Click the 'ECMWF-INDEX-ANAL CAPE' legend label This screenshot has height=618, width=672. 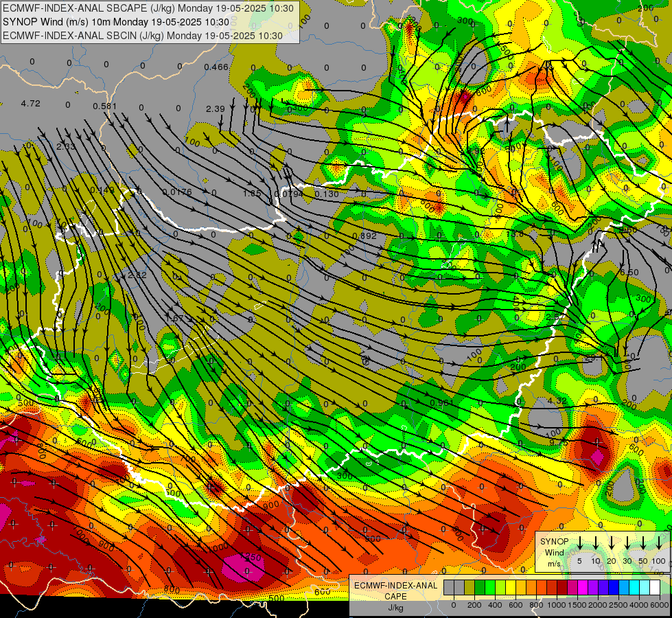point(395,591)
